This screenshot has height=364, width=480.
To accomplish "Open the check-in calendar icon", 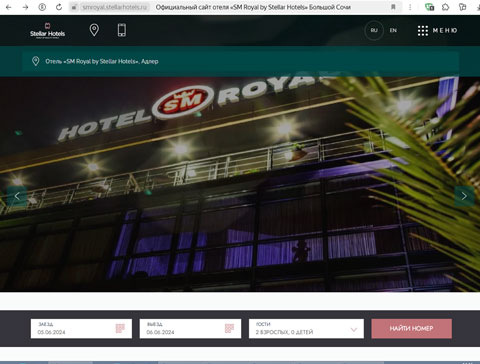I will click(120, 328).
